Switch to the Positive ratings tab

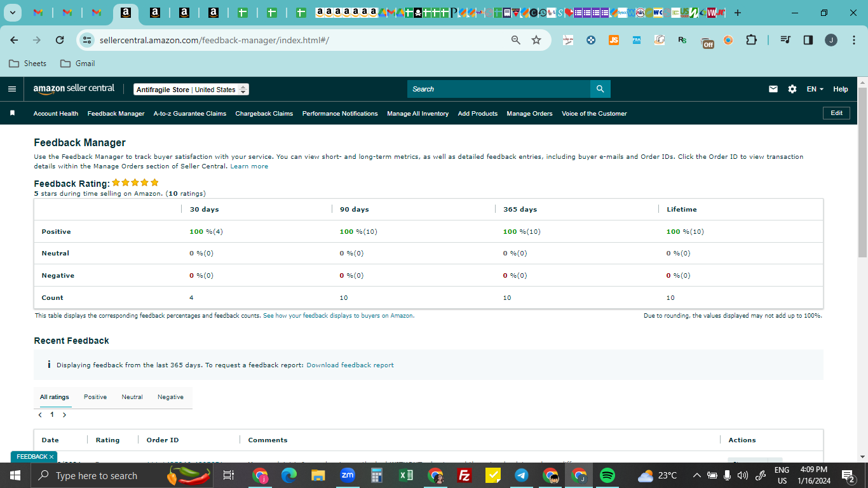pos(95,397)
